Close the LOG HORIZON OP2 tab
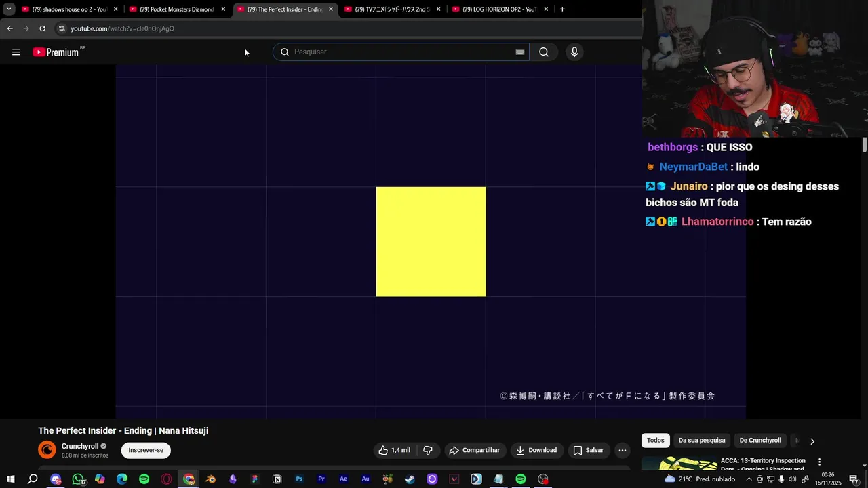The height and width of the screenshot is (488, 868). coord(546,9)
